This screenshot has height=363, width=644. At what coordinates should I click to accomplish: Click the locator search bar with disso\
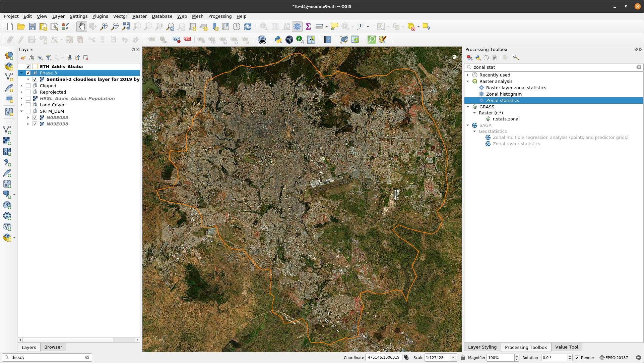point(47,358)
